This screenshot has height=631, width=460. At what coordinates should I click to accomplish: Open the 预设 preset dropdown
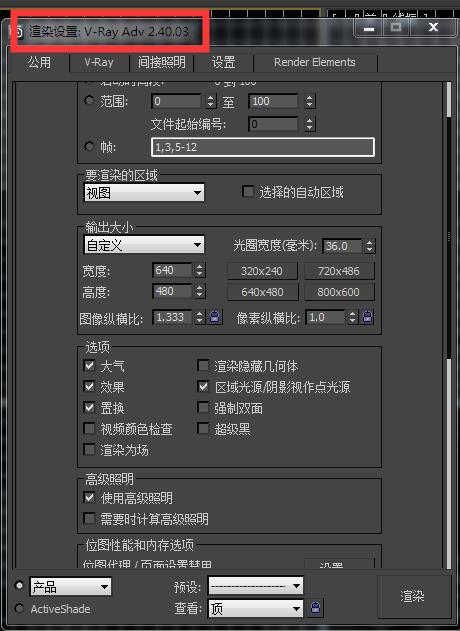coord(256,586)
